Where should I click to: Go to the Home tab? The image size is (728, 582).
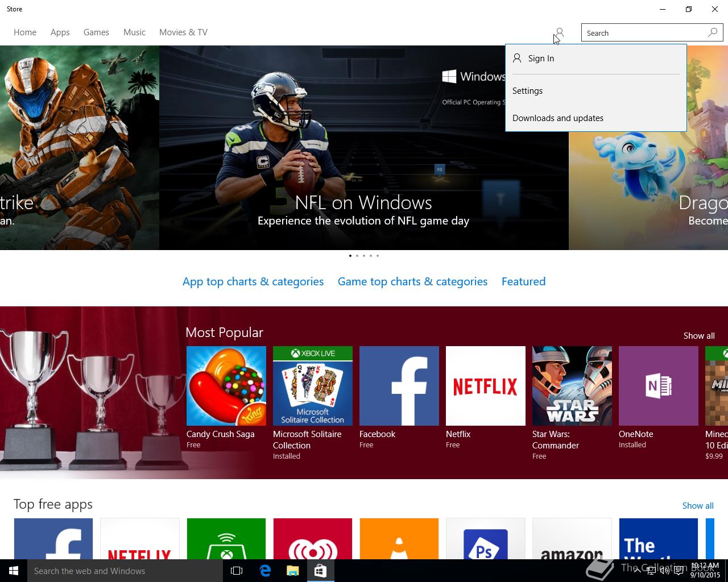pyautogui.click(x=25, y=32)
